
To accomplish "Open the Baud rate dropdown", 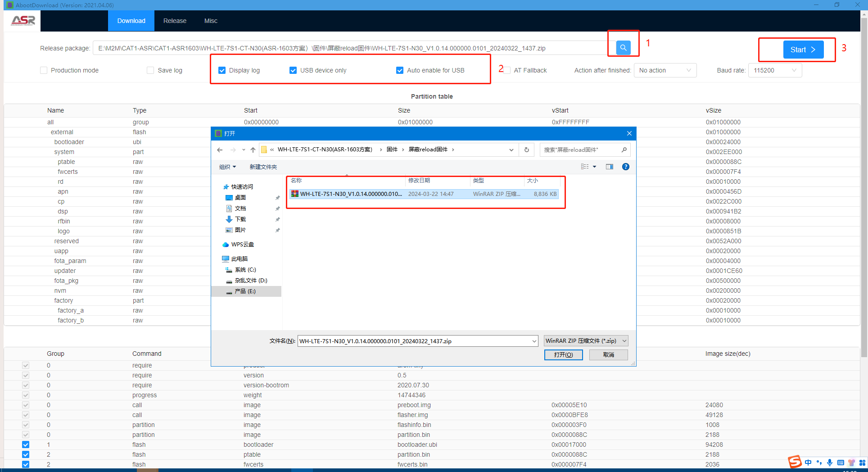I will 775,70.
